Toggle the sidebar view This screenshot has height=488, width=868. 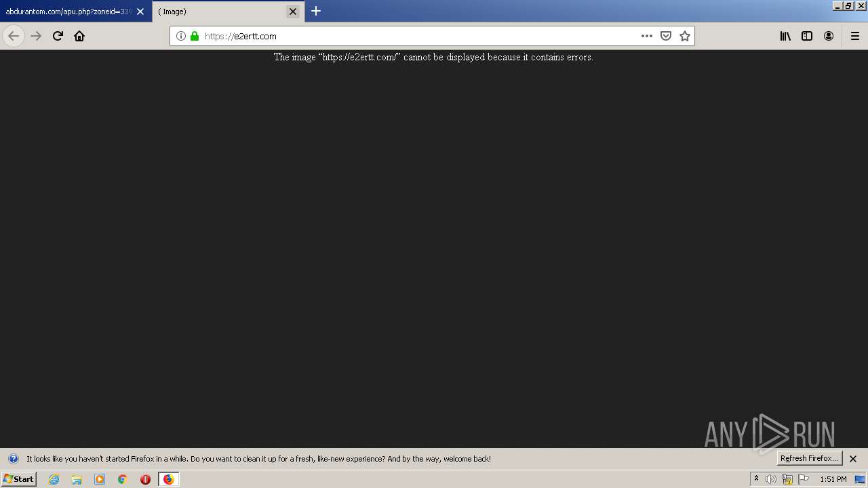(x=807, y=36)
